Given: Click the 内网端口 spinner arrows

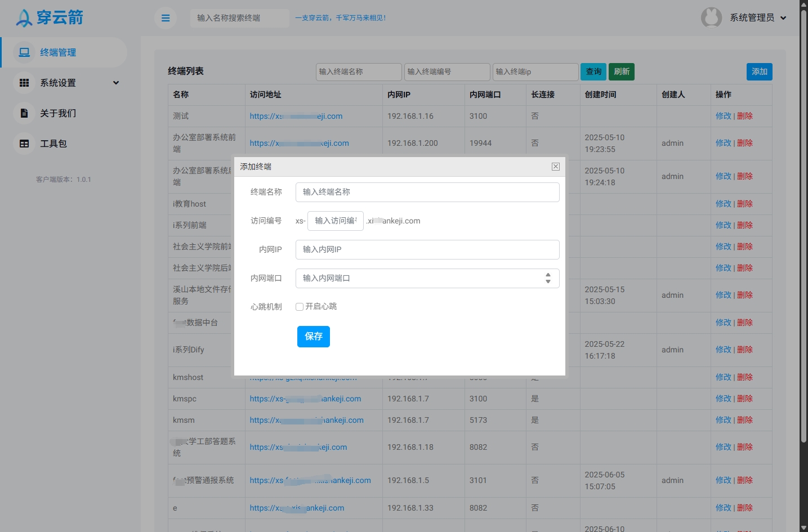Looking at the screenshot, I should pyautogui.click(x=548, y=278).
